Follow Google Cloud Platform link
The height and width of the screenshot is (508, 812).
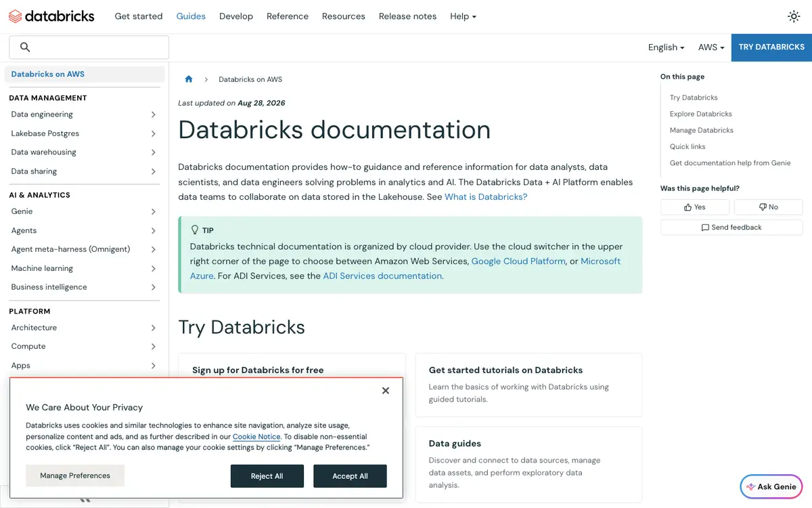click(x=518, y=261)
